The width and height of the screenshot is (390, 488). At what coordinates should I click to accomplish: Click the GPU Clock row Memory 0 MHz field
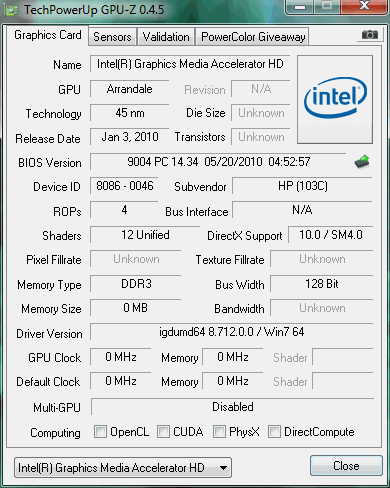(x=233, y=357)
